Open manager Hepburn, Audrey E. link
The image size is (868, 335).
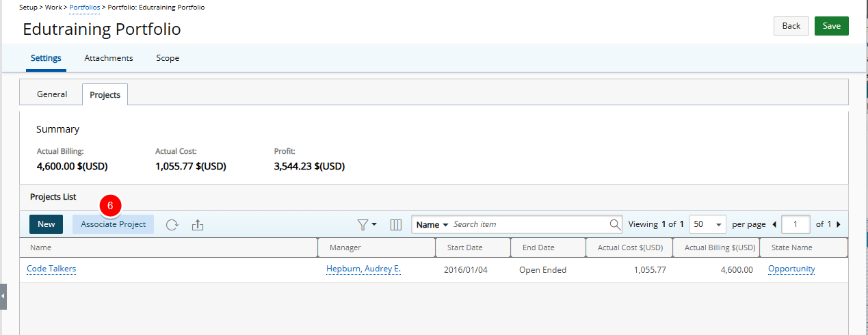point(363,269)
